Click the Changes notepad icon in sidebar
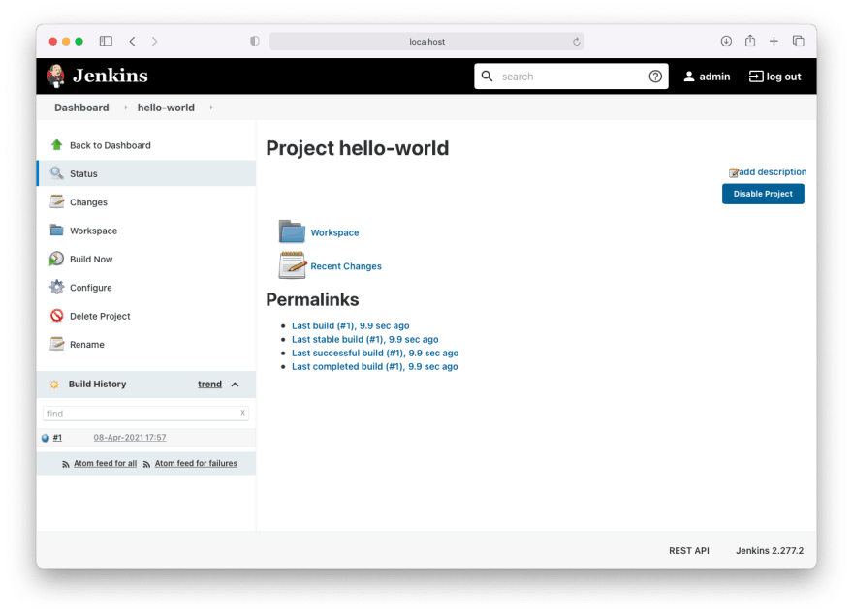 [56, 201]
